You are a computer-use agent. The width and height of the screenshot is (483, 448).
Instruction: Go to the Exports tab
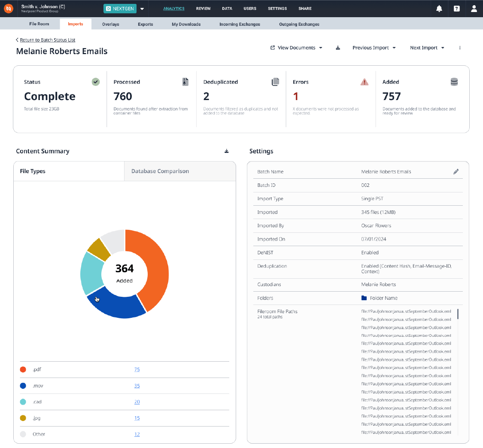click(146, 24)
